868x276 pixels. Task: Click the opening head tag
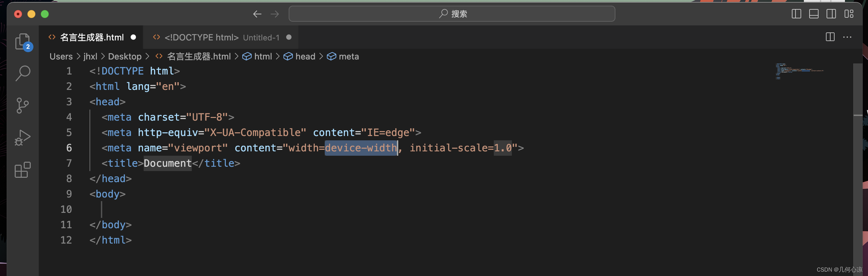coord(108,102)
